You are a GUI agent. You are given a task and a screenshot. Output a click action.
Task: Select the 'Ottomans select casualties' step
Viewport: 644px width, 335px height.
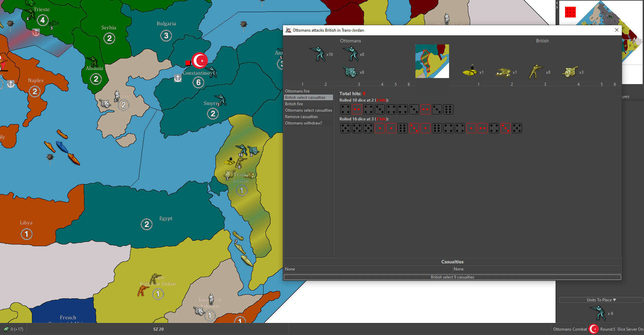tap(308, 110)
